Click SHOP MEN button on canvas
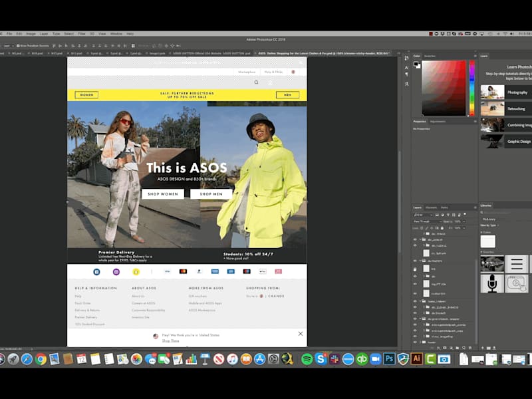The height and width of the screenshot is (399, 532). tap(211, 194)
